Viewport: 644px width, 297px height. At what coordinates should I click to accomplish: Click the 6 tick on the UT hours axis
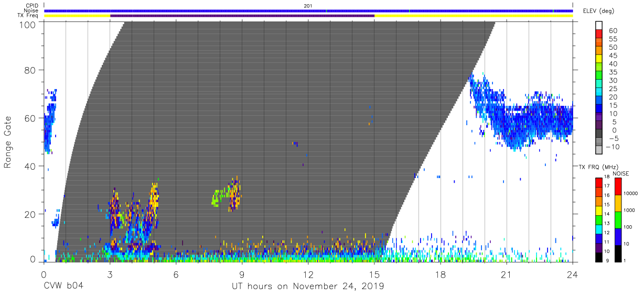pyautogui.click(x=176, y=274)
